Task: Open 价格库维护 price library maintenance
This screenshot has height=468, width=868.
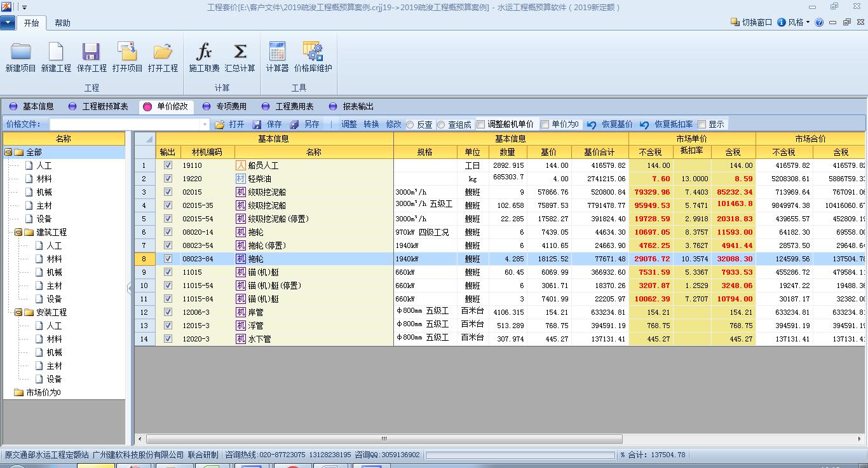Action: point(313,51)
